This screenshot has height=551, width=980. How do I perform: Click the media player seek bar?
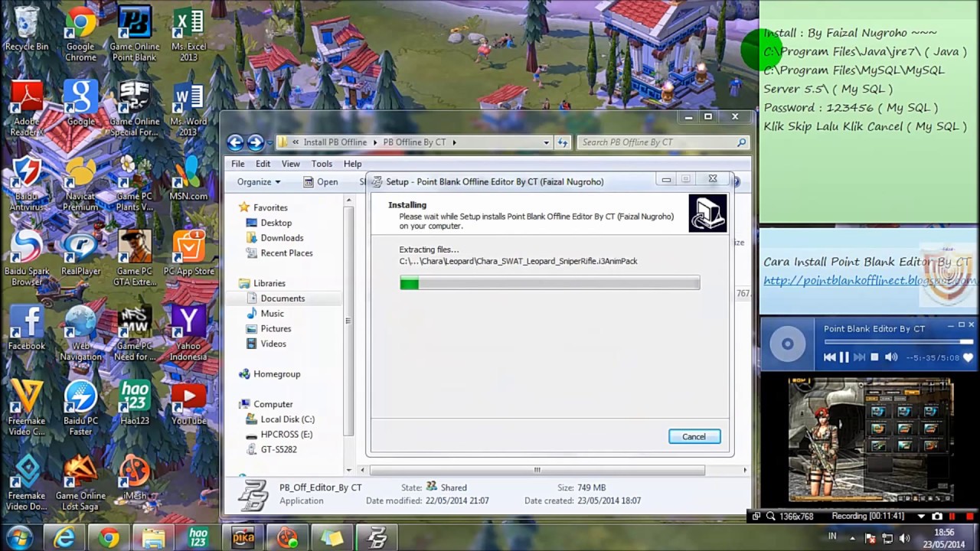pyautogui.click(x=899, y=341)
